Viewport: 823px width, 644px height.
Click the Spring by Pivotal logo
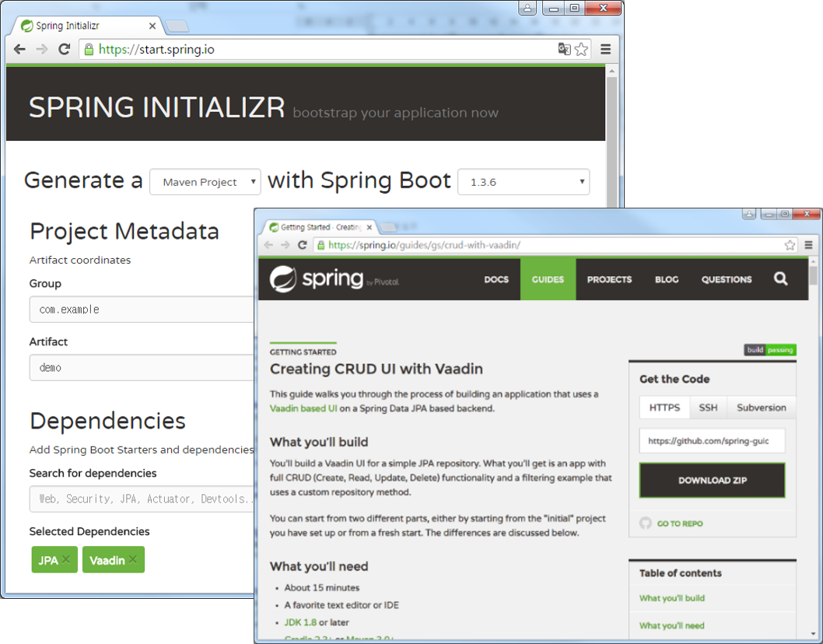[334, 278]
